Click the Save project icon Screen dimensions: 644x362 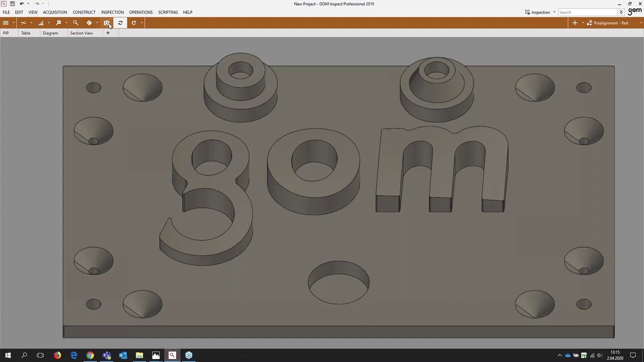pos(12,4)
